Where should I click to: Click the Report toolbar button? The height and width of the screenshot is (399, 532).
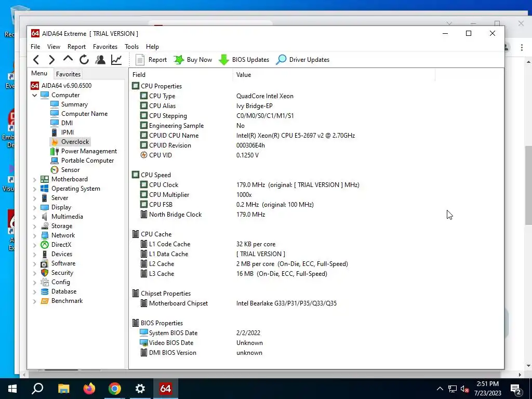151,60
